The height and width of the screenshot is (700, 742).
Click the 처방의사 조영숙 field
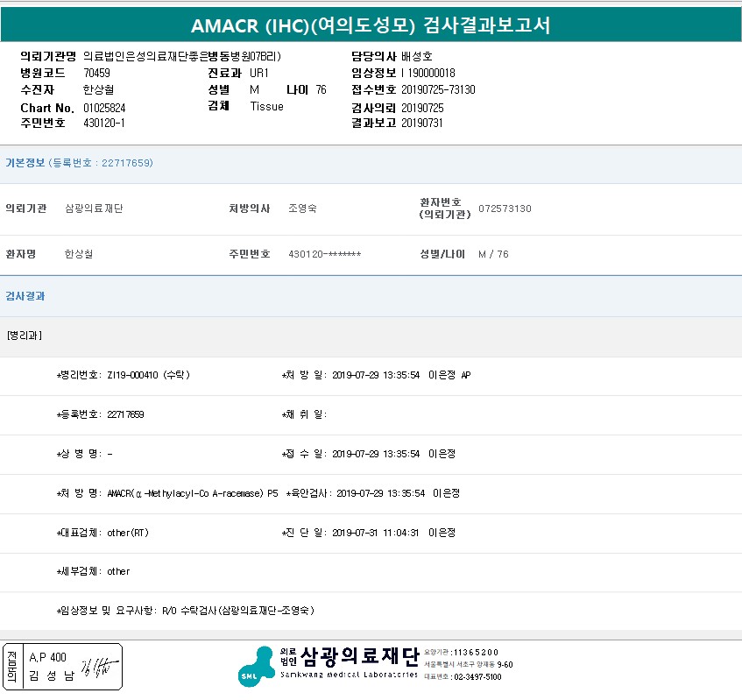coord(302,209)
